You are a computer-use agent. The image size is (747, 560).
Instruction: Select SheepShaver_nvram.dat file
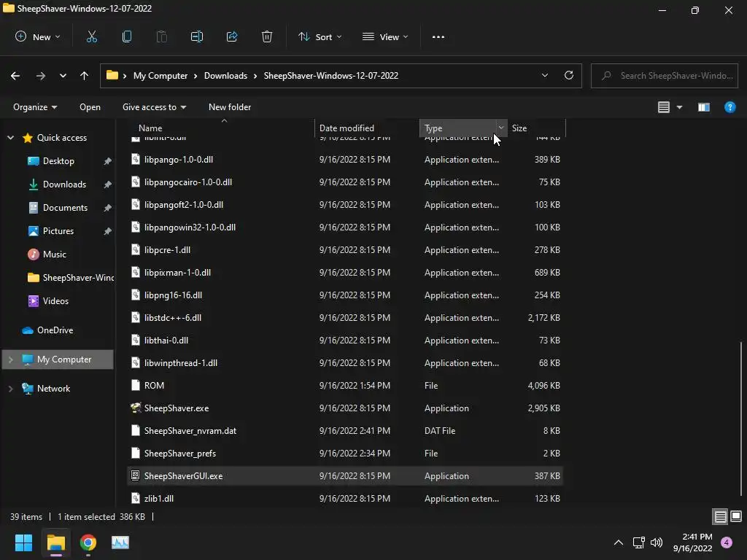pos(345,430)
